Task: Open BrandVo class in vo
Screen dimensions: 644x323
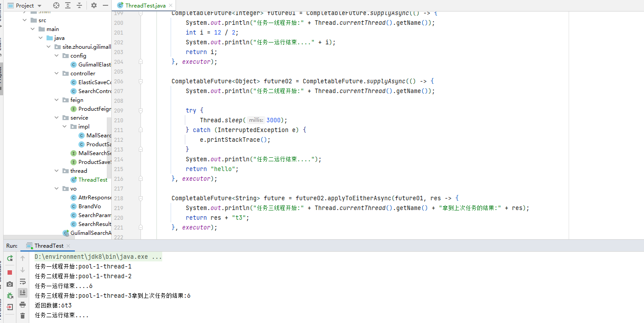Action: click(86, 206)
